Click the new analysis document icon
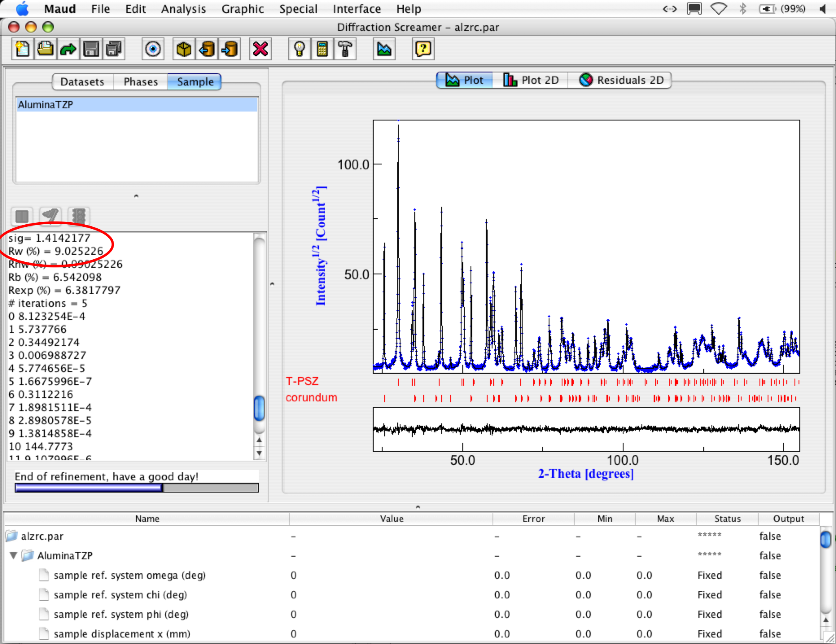836x644 pixels. [x=22, y=49]
